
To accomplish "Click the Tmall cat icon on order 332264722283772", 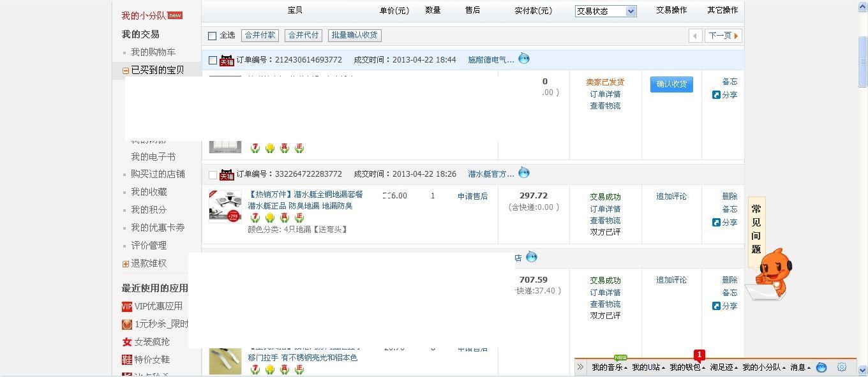I will (227, 175).
